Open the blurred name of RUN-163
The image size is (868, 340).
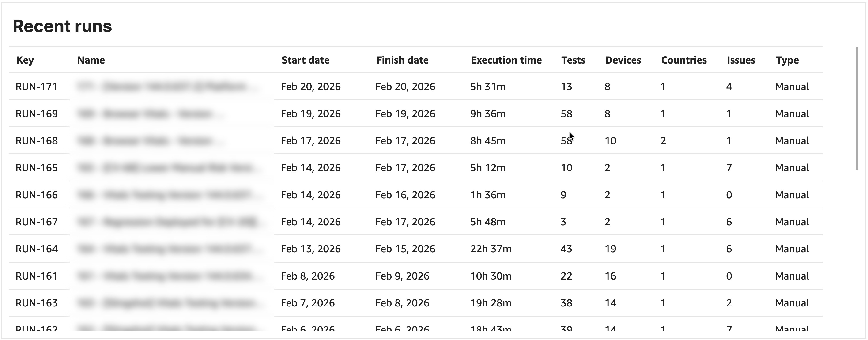(x=169, y=303)
